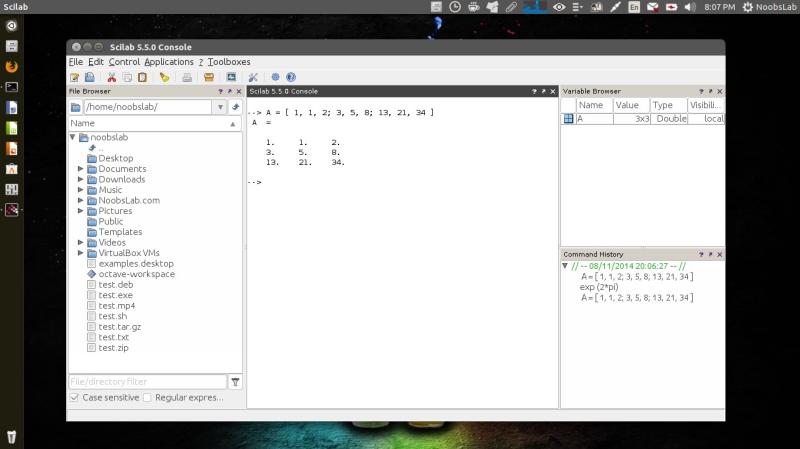Open help for File Browser panel
Screen dimensions: 800x449
pos(220,91)
